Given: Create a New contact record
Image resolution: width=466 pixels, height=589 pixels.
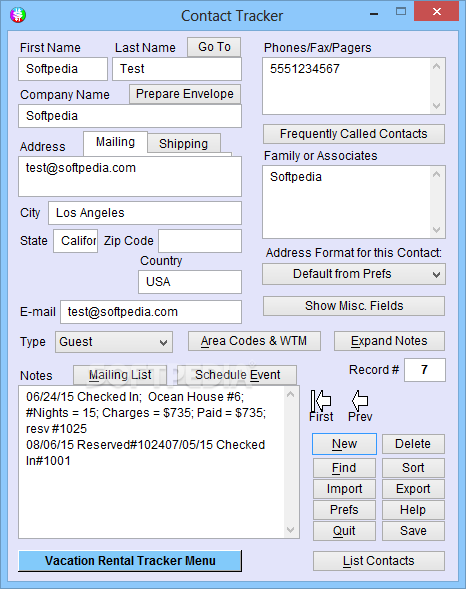Looking at the screenshot, I should [344, 444].
